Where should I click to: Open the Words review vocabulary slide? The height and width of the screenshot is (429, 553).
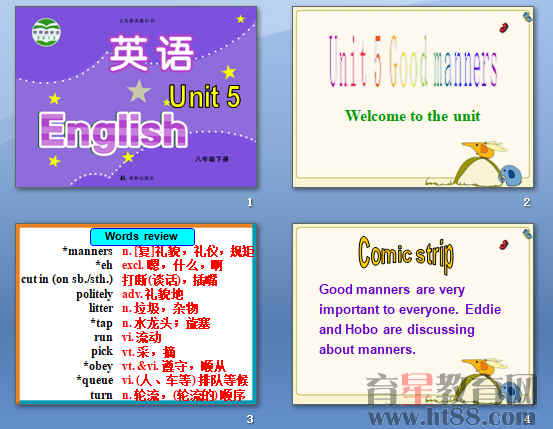(136, 314)
